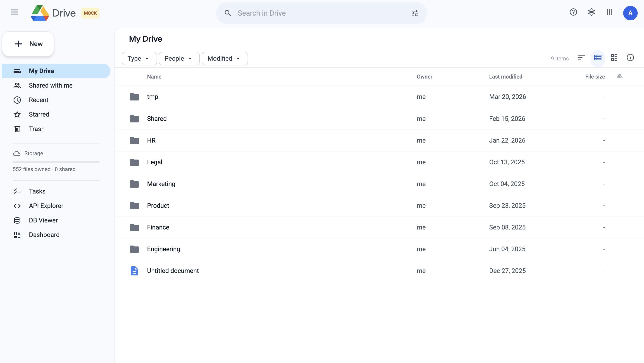This screenshot has width=644, height=363.
Task: Open the Google apps grid
Action: pos(610,12)
